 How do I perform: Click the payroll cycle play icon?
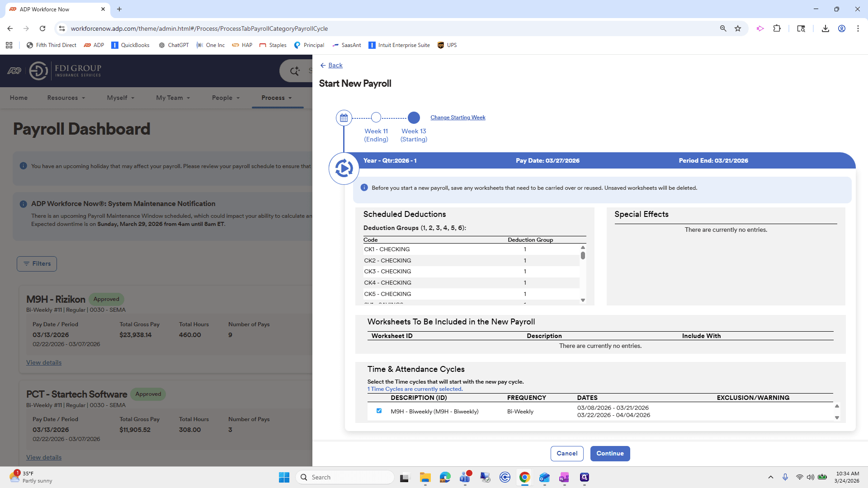(344, 169)
